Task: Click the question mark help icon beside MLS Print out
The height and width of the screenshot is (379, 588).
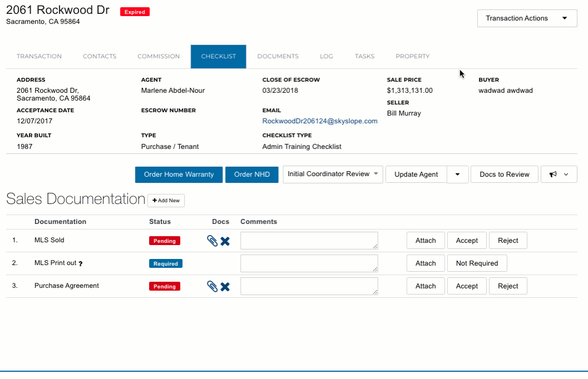Action: coord(80,263)
